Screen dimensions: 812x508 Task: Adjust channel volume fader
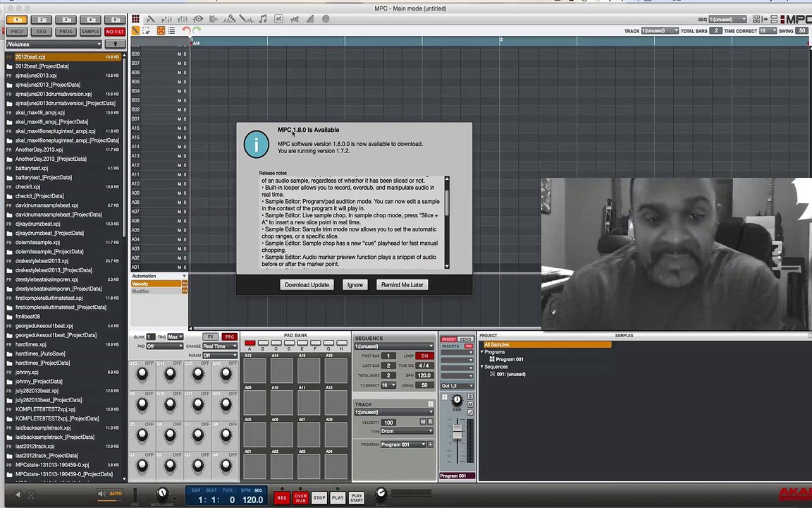pos(457,432)
